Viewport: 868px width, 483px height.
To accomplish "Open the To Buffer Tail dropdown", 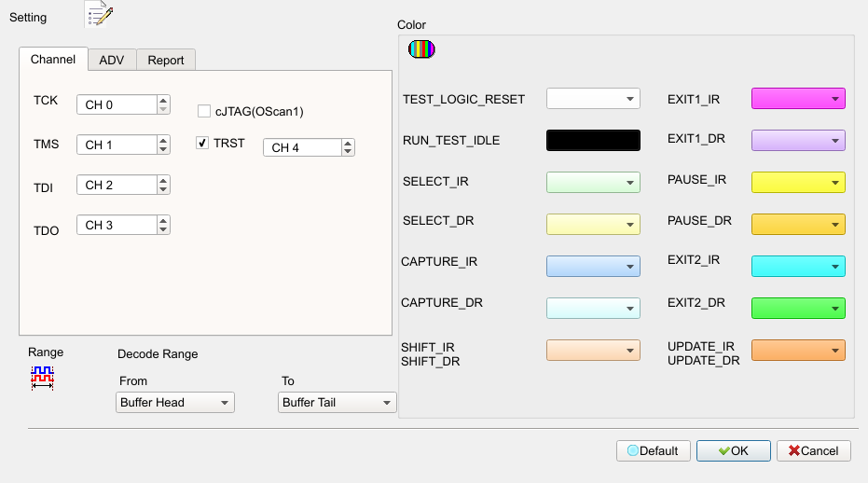I will [x=338, y=403].
